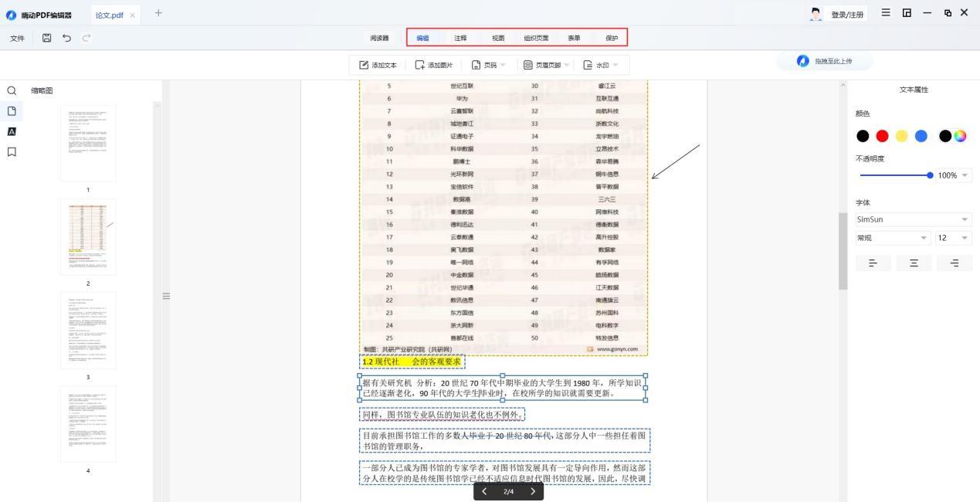Click table cell 华为
This screenshot has width=980, height=502.
pyautogui.click(x=462, y=99)
